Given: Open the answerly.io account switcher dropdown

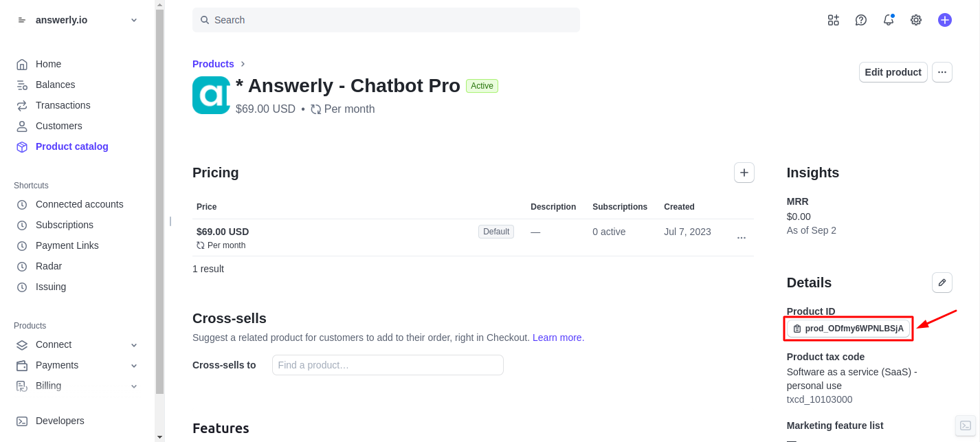Looking at the screenshot, I should (77, 20).
